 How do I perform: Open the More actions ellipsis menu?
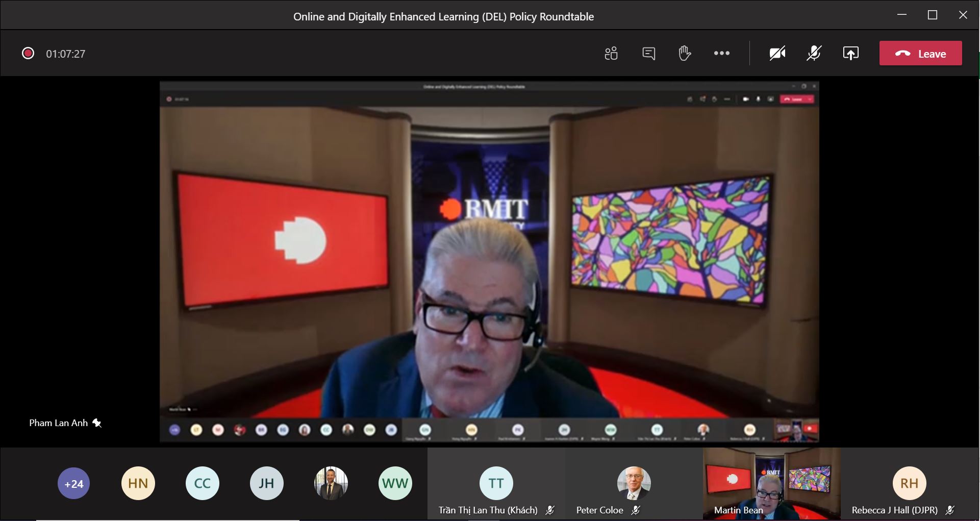coord(721,54)
